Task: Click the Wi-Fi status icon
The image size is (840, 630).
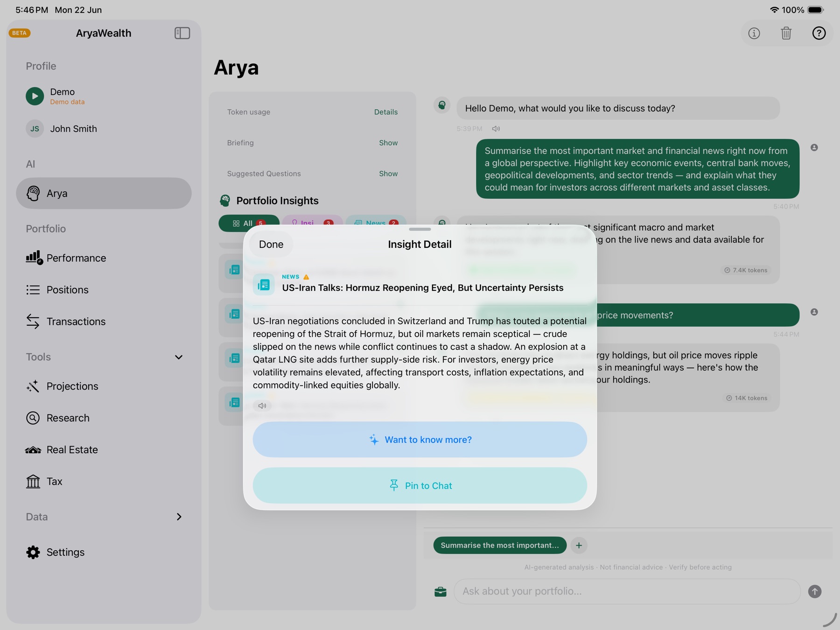Action: point(774,10)
